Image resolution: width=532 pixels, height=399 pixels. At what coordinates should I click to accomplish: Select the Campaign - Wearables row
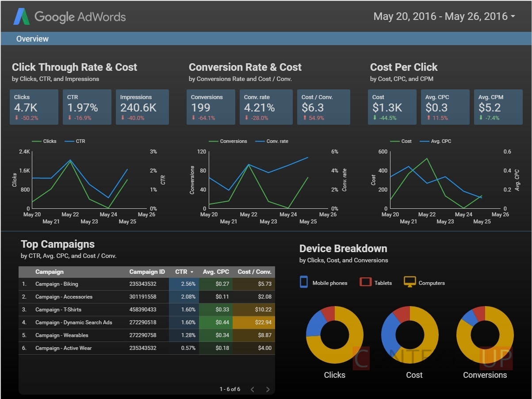click(147, 335)
